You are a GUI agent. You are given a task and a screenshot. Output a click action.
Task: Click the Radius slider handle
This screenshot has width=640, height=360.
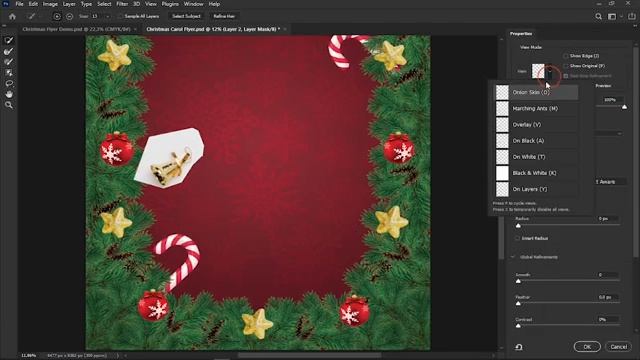(518, 226)
